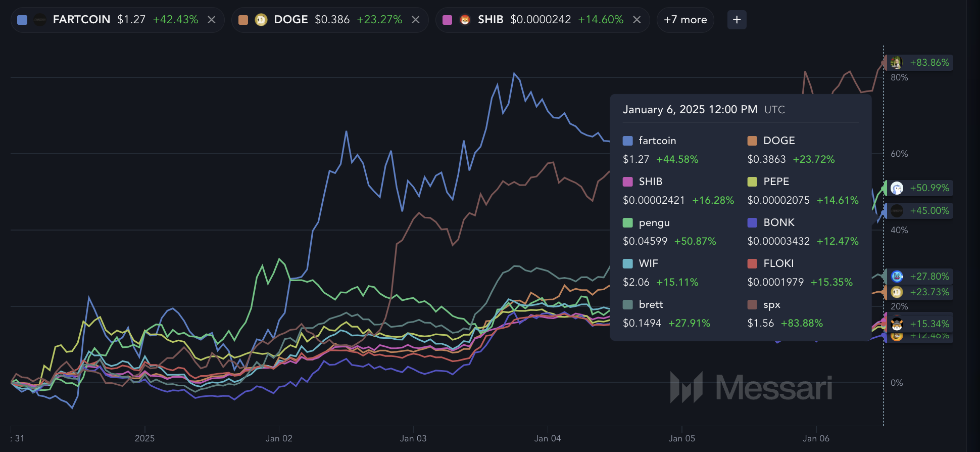Click the 'Jan 06' x-axis date label

[816, 438]
